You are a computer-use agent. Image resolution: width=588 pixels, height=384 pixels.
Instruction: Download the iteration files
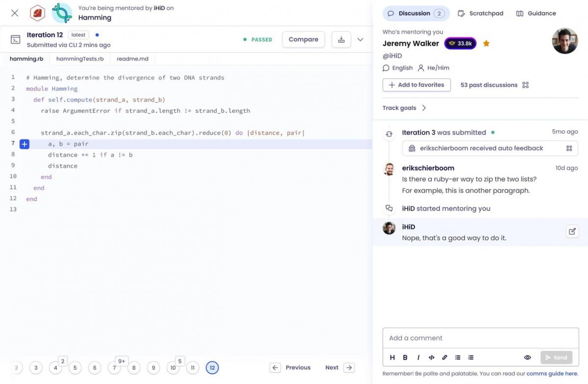(x=341, y=39)
